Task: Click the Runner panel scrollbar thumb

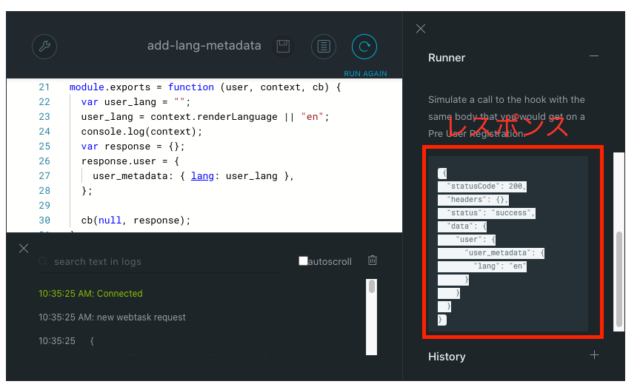Action: (619, 279)
